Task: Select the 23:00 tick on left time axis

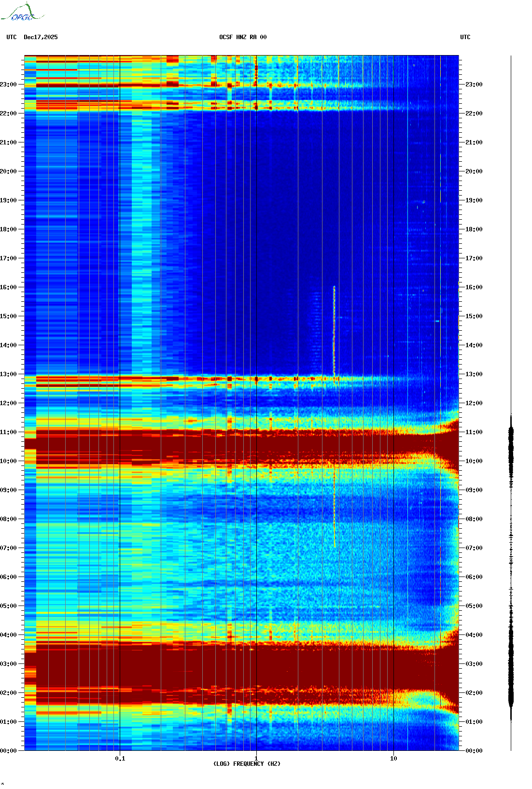Action: coord(9,85)
